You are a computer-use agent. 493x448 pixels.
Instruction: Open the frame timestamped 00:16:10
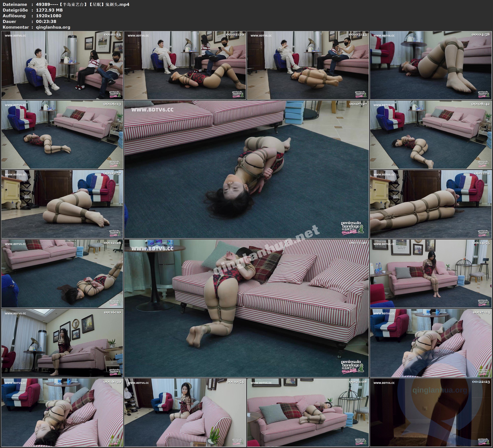click(x=62, y=343)
